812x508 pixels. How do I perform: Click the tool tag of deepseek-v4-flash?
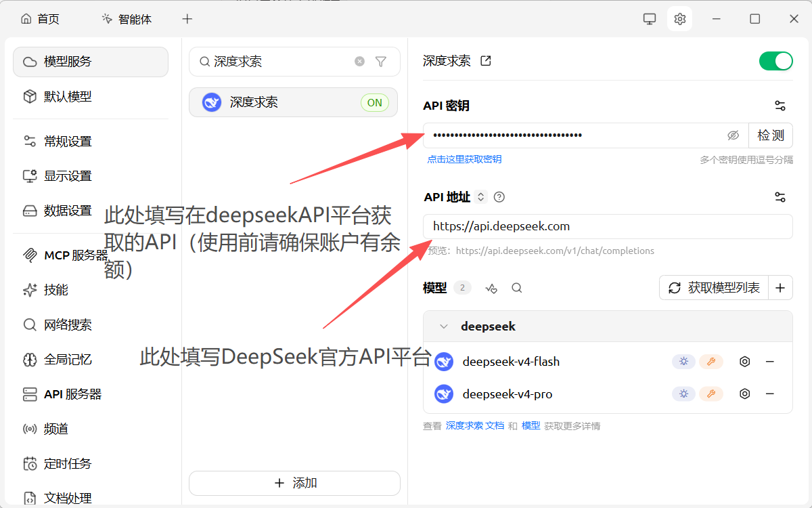pos(711,362)
